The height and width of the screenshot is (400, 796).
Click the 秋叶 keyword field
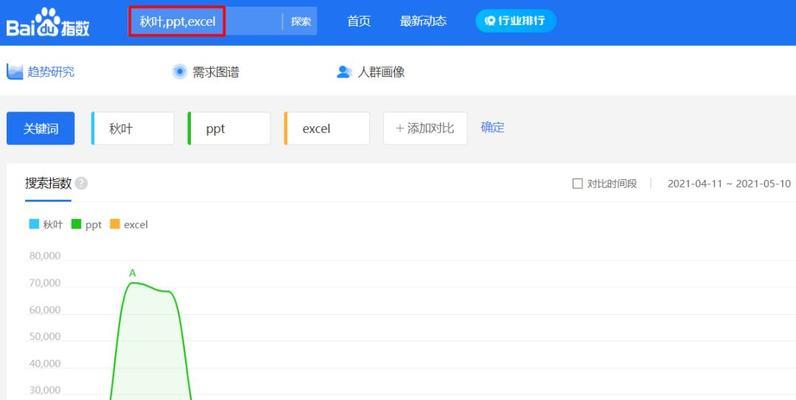coord(132,128)
